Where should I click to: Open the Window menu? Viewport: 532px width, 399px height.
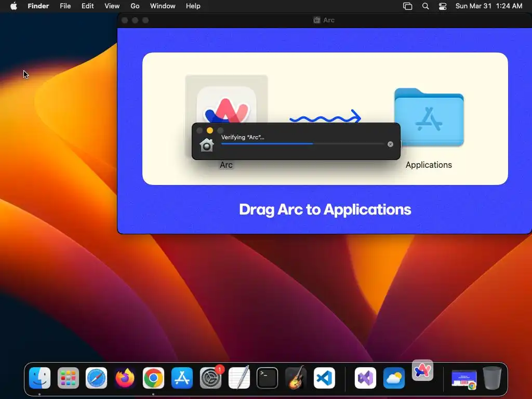[x=163, y=6]
